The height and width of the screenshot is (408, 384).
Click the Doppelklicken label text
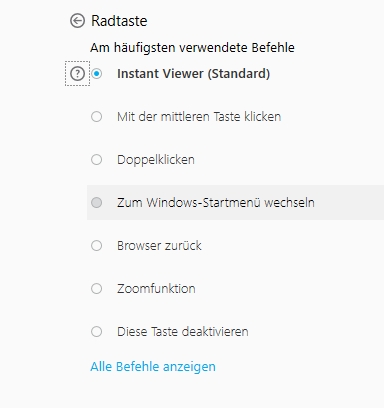pyautogui.click(x=156, y=160)
